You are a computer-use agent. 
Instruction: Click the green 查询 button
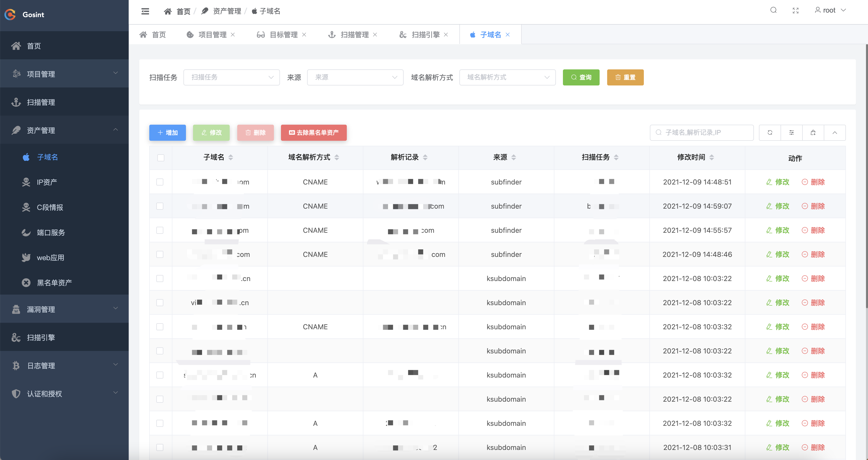(581, 77)
